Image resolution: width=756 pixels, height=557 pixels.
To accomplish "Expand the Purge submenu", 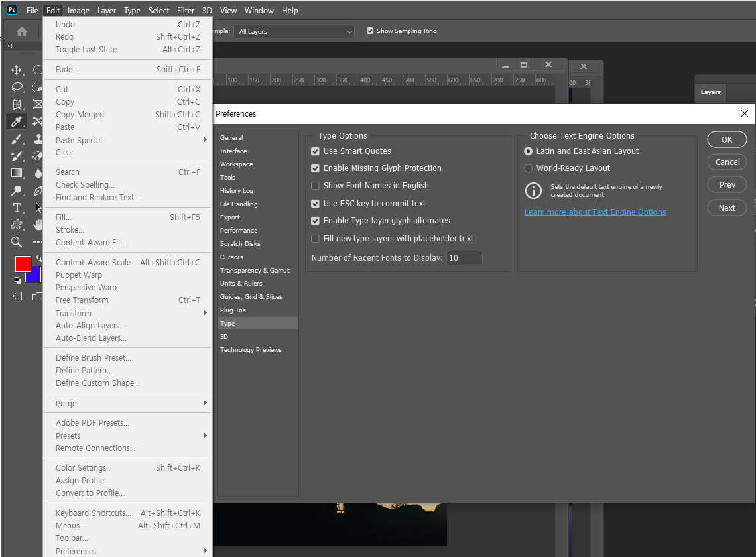I will (128, 404).
